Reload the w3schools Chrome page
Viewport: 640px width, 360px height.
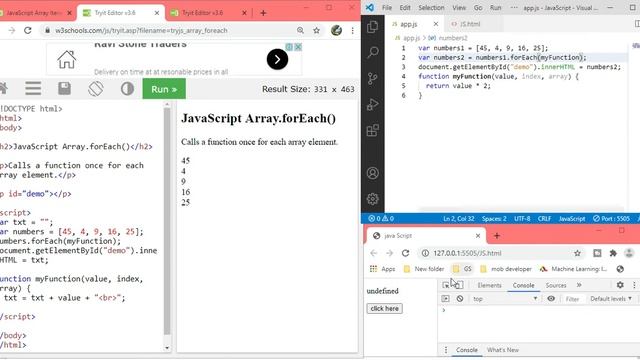(28, 30)
